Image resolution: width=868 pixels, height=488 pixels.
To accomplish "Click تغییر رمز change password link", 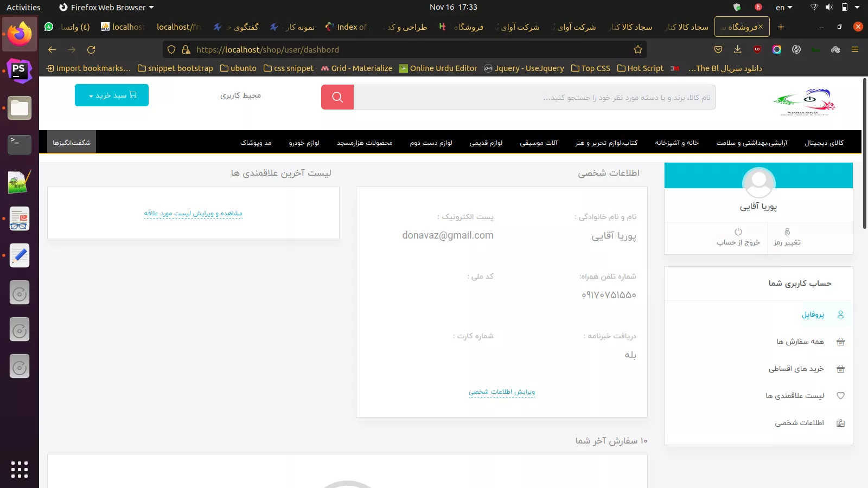I will point(787,242).
